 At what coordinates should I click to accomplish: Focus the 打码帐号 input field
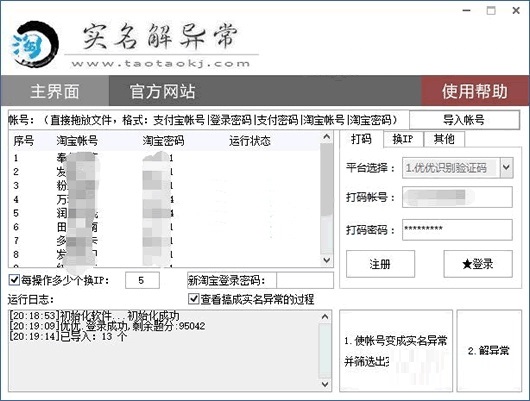click(457, 197)
